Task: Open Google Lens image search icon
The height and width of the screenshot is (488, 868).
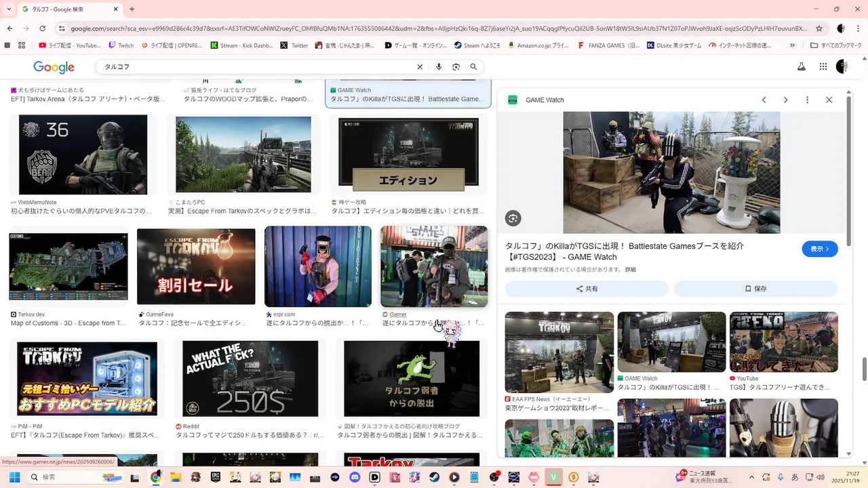Action: click(456, 67)
